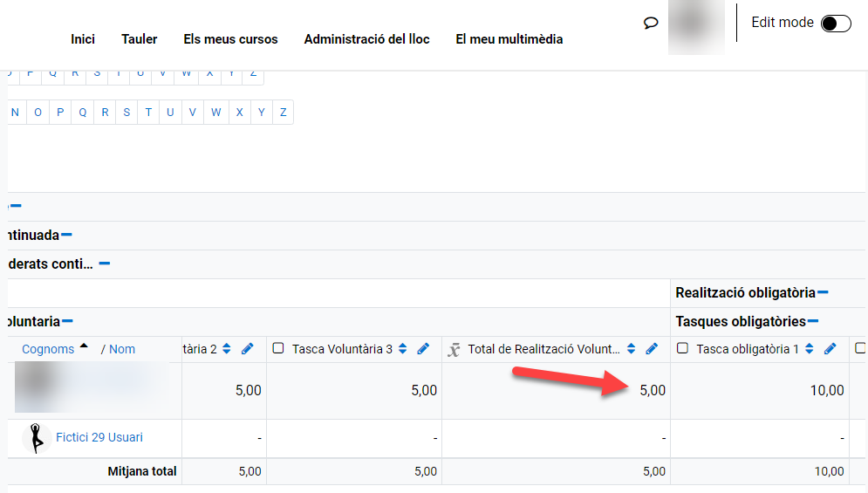Screen dimensions: 868x493
Task: Click the edit pencil for Tasca Voluntària 3
Action: (423, 349)
